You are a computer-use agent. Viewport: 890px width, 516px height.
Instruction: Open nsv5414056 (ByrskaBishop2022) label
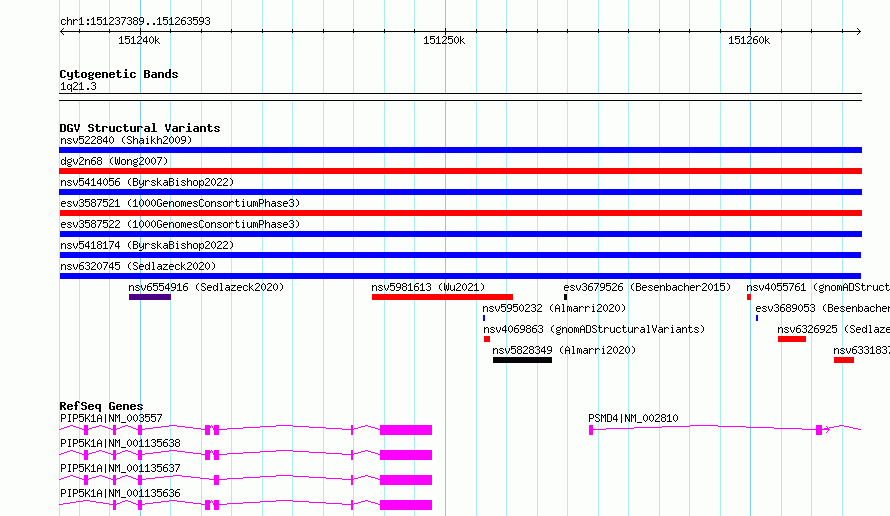click(x=147, y=182)
